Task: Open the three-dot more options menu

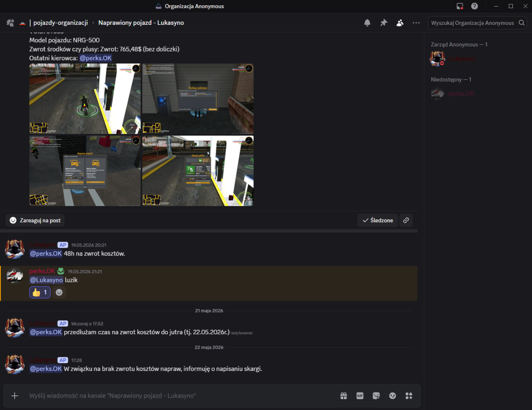Action: point(417,23)
